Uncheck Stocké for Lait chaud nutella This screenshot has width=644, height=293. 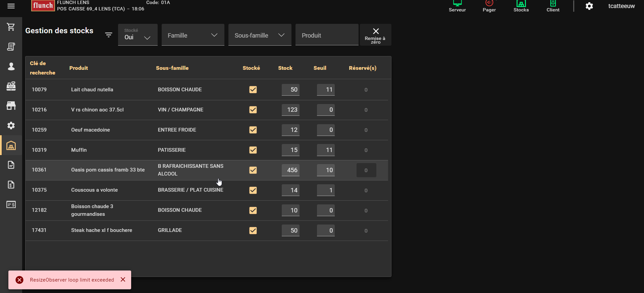[x=253, y=90]
